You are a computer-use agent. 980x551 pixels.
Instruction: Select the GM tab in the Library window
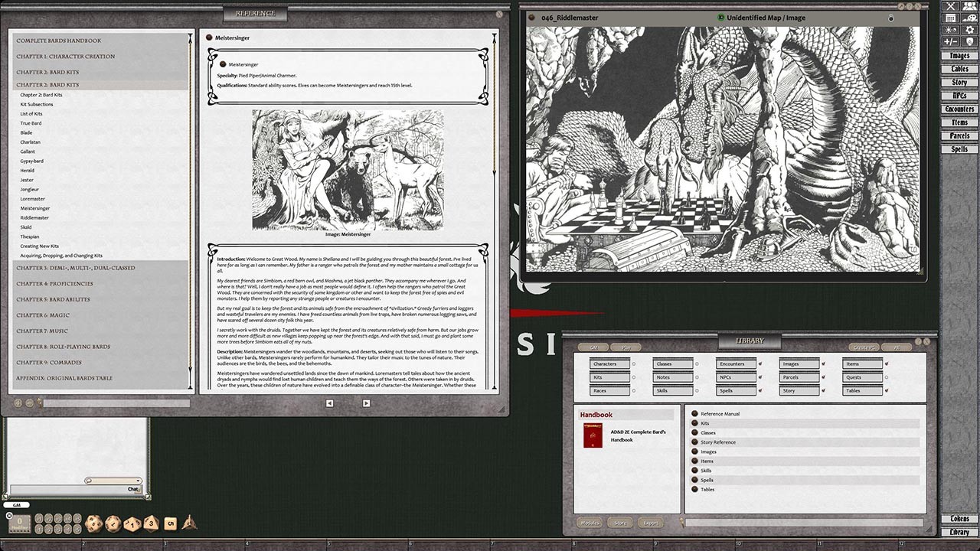coord(593,347)
